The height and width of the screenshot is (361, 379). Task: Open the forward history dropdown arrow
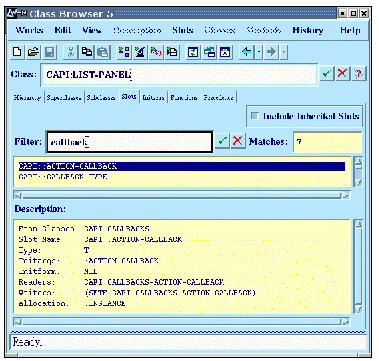(284, 52)
